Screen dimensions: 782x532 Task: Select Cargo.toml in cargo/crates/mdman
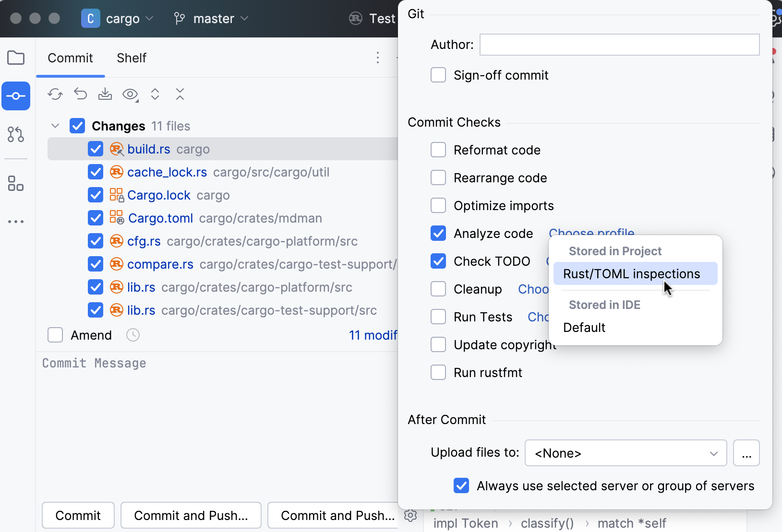point(223,218)
